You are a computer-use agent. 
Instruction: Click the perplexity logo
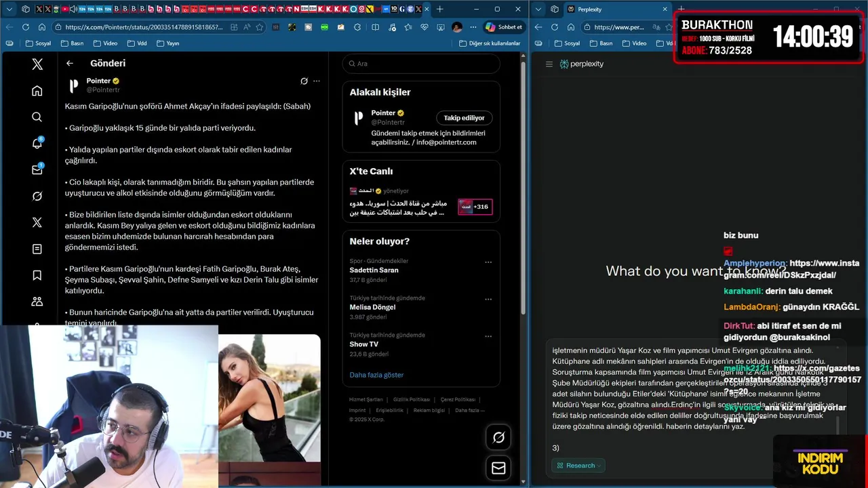pyautogui.click(x=581, y=64)
